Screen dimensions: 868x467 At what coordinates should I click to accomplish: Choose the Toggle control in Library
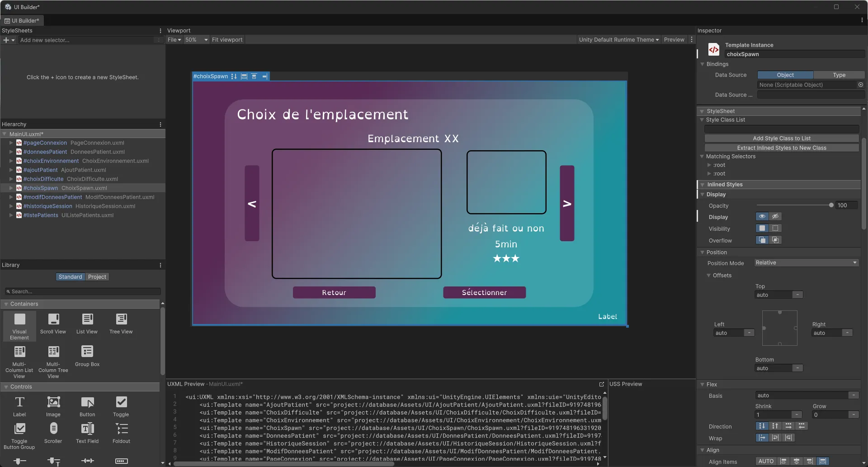(121, 407)
